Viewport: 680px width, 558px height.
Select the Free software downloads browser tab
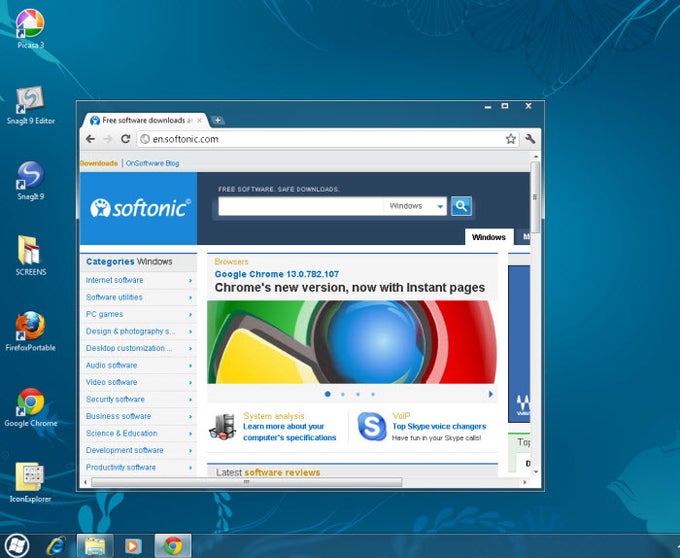(x=145, y=120)
